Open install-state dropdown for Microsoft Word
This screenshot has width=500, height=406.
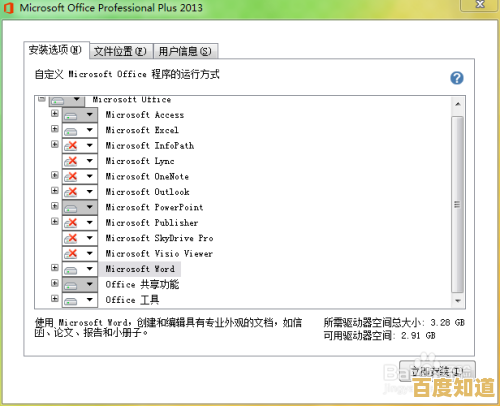(x=80, y=269)
